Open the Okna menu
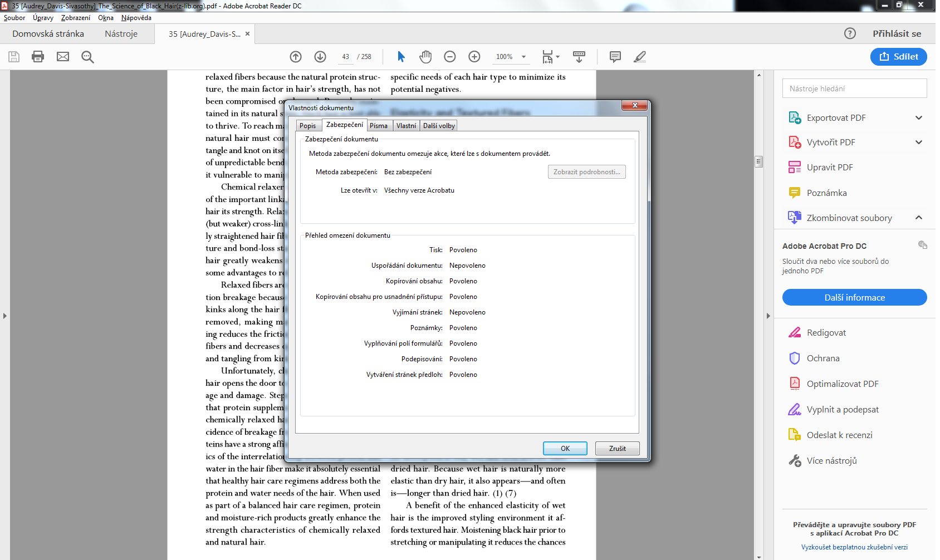Viewport: 940px width, 560px height. pyautogui.click(x=106, y=18)
